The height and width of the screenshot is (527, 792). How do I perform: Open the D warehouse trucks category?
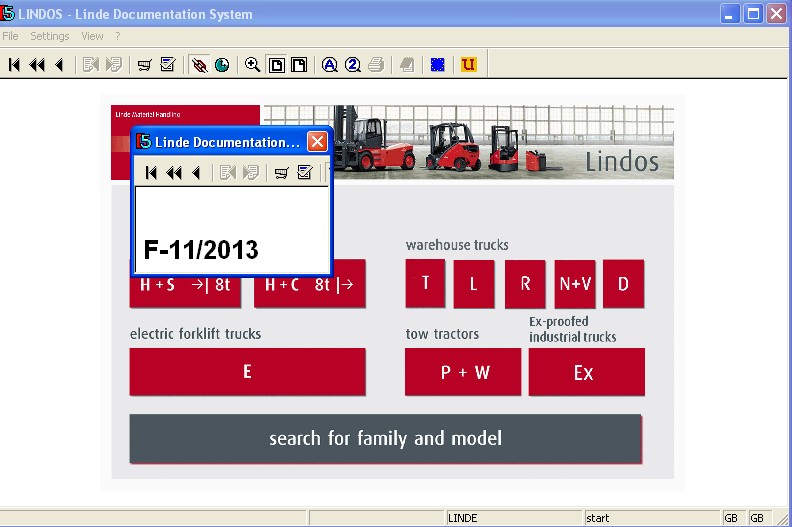click(623, 283)
